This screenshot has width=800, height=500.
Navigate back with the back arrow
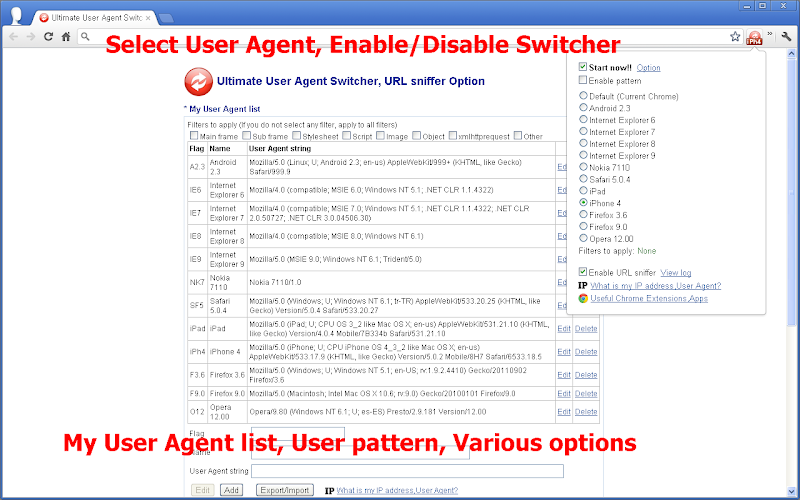(x=14, y=36)
